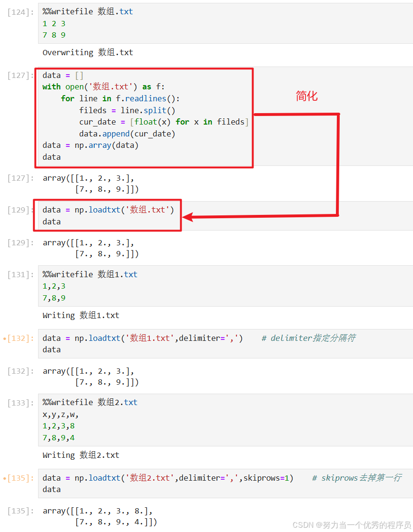Click the [129] output array text
The height and width of the screenshot is (532, 413).
(x=91, y=248)
